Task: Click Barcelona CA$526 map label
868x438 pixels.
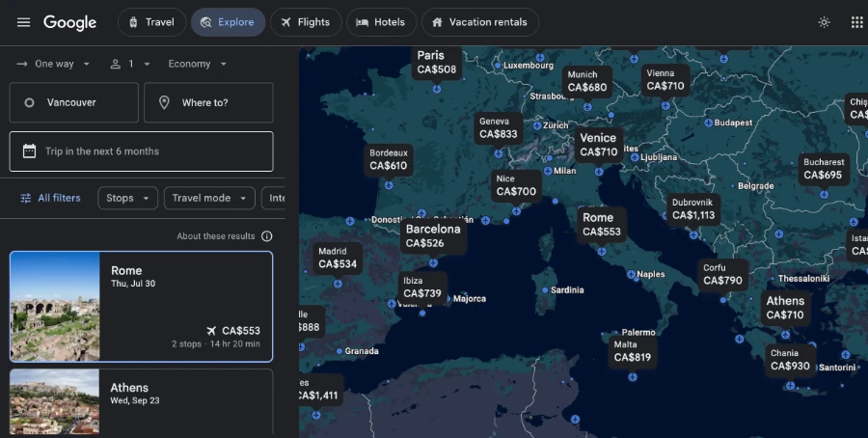Action: (x=433, y=236)
